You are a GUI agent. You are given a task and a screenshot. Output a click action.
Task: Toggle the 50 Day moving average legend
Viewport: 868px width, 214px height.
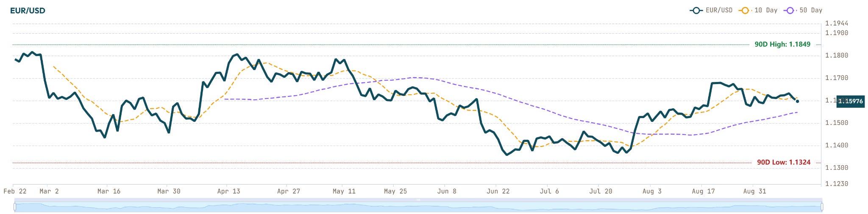coord(803,10)
